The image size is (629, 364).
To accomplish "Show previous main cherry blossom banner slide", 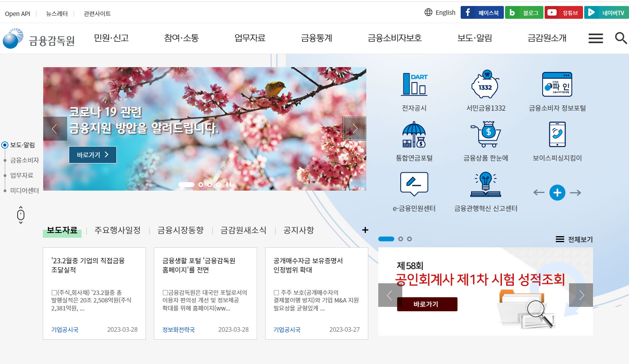I will pos(55,128).
